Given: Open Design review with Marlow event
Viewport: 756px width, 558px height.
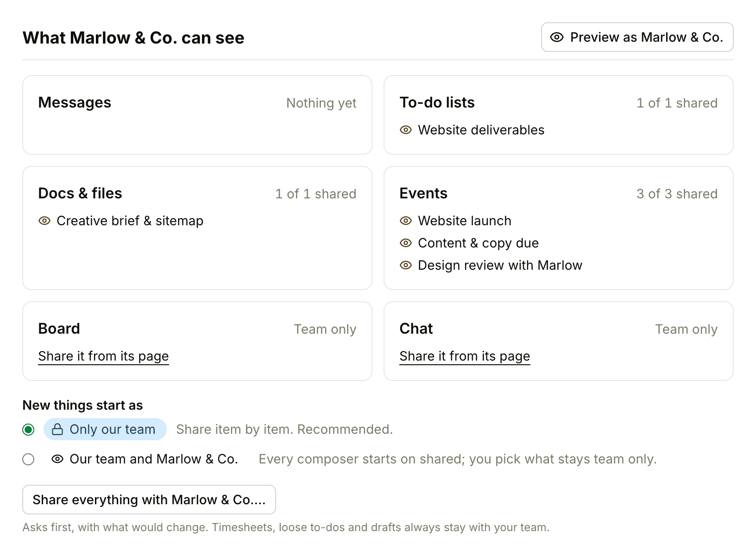Looking at the screenshot, I should point(500,265).
